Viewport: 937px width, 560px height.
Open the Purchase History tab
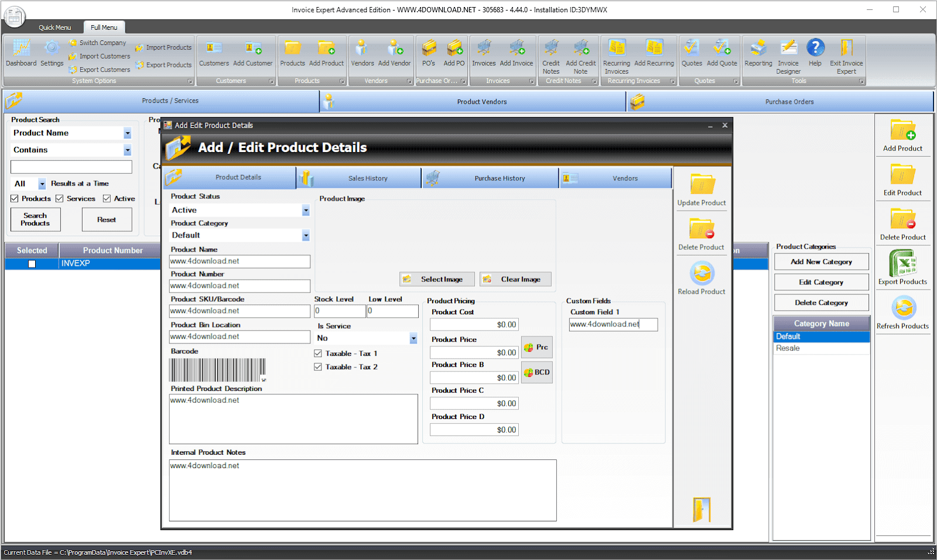(x=490, y=178)
